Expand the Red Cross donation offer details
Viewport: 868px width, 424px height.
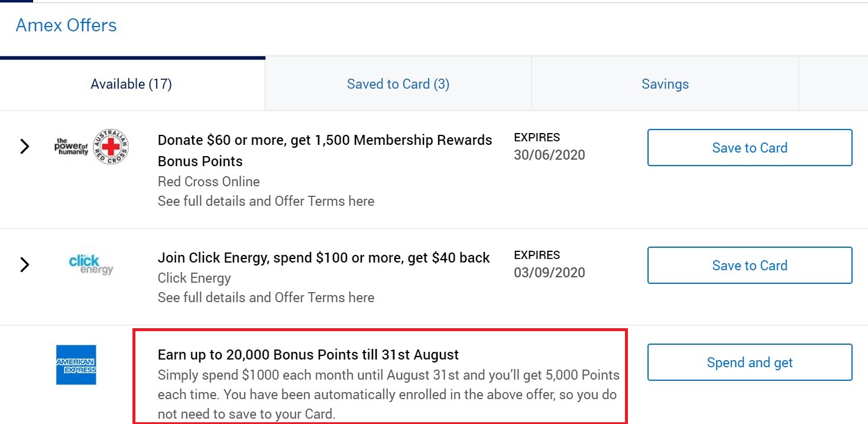[x=24, y=146]
